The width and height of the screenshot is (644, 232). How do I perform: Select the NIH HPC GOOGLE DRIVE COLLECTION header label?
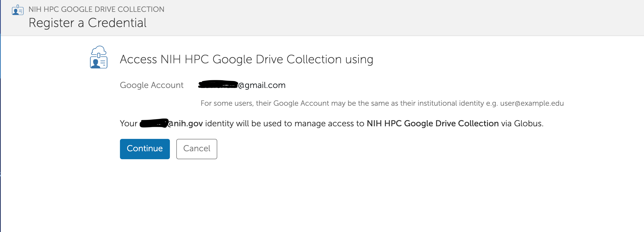click(96, 9)
